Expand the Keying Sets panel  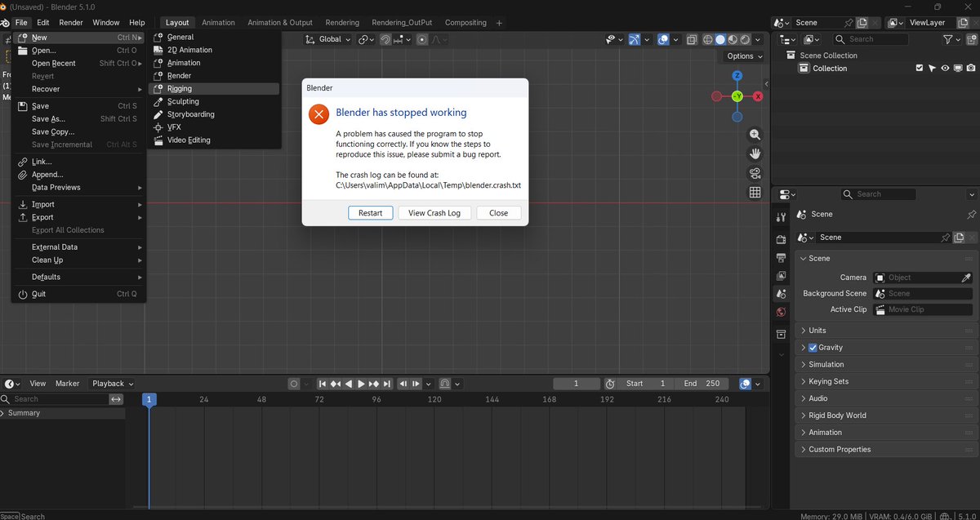pyautogui.click(x=884, y=382)
